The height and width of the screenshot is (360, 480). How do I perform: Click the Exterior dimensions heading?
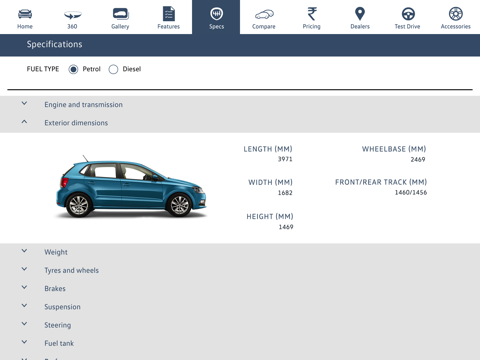point(76,123)
